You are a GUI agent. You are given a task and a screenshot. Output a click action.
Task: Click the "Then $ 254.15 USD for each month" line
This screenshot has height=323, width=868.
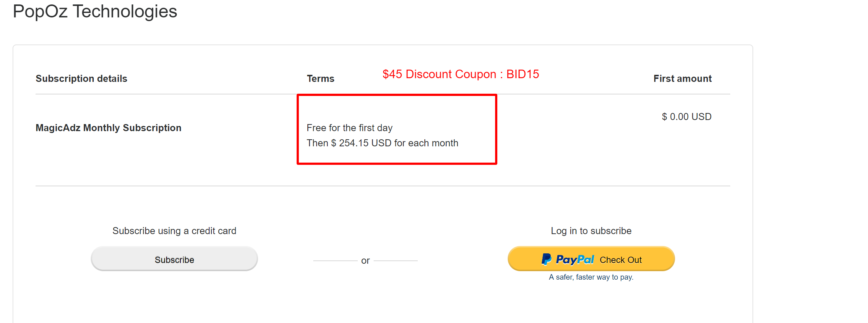pos(382,143)
